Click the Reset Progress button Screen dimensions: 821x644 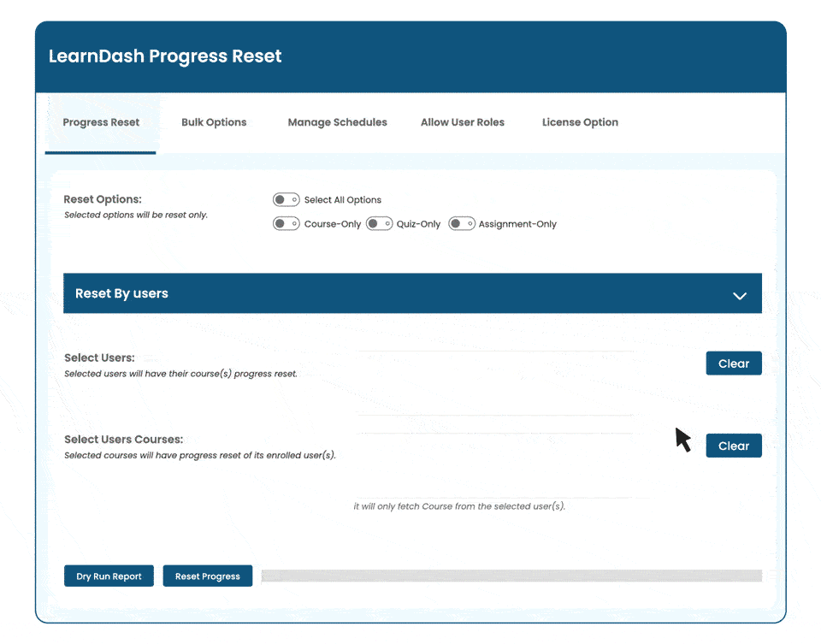pyautogui.click(x=207, y=576)
